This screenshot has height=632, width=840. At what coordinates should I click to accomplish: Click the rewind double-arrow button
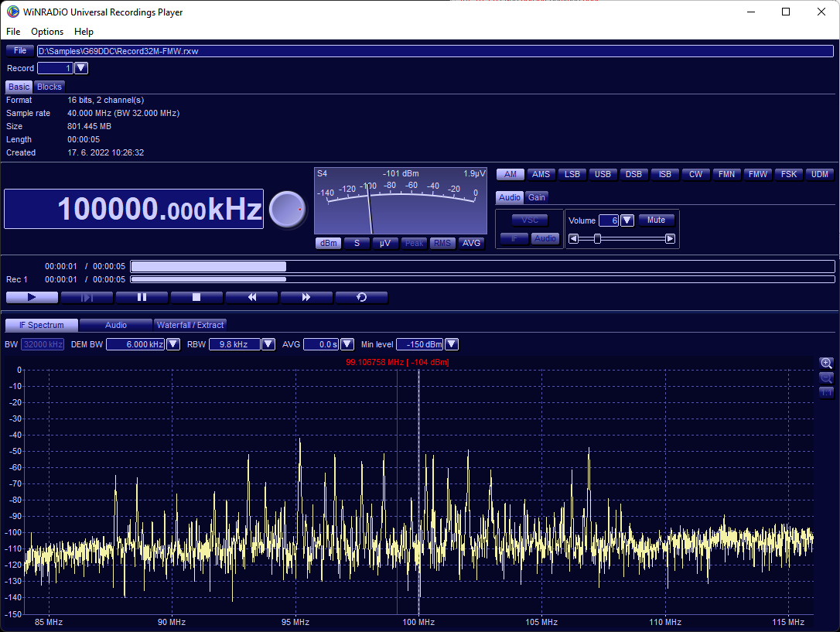click(x=251, y=297)
